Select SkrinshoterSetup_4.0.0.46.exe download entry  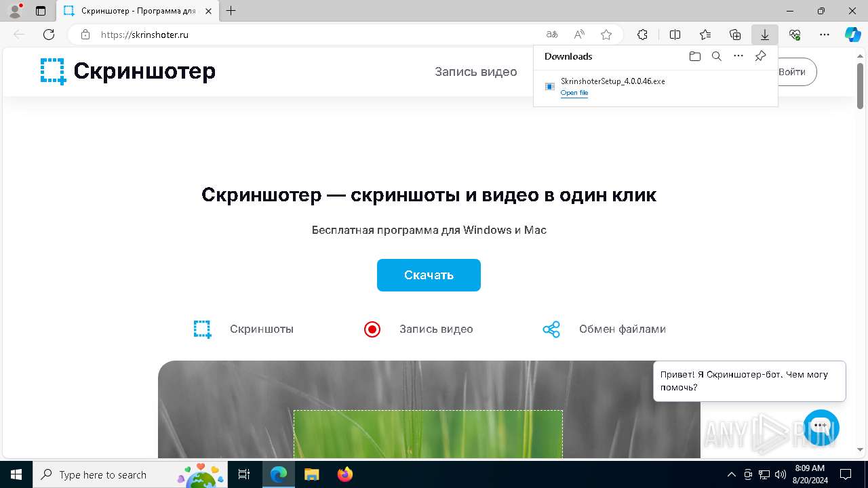655,87
